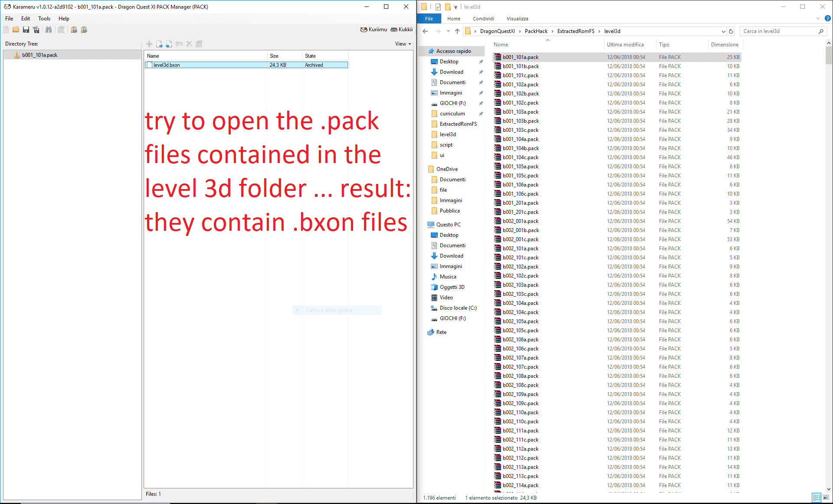Open the Edit menu in Karameru
Image resolution: width=833 pixels, height=504 pixels.
pos(26,19)
